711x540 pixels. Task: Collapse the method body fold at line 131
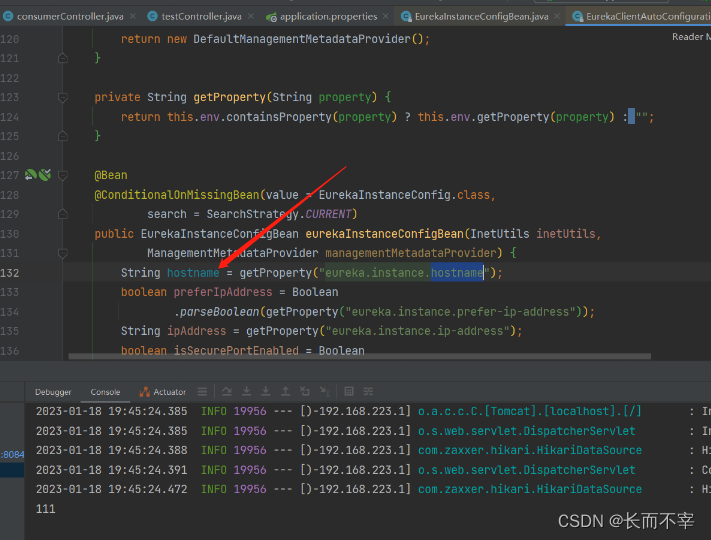(63, 253)
